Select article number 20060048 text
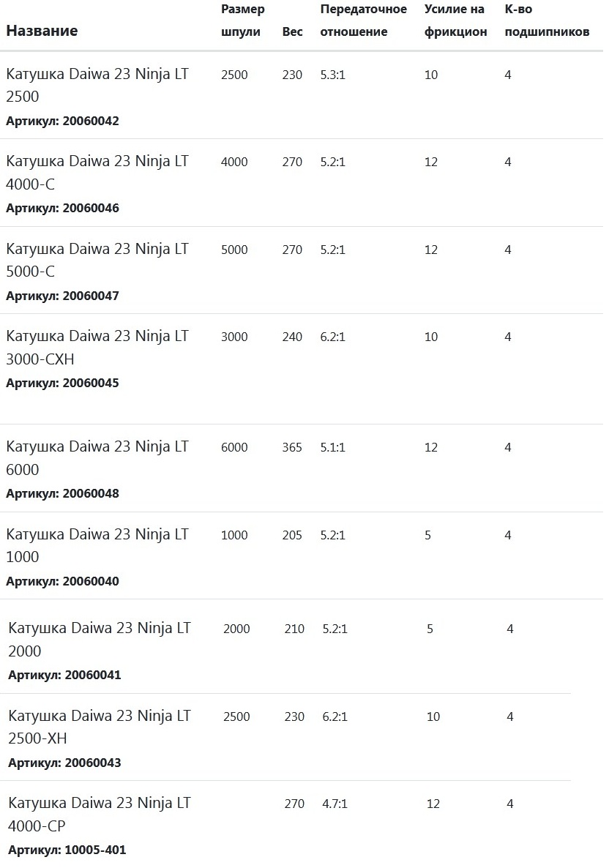Viewport: 609px width, 868px height. coord(91,493)
